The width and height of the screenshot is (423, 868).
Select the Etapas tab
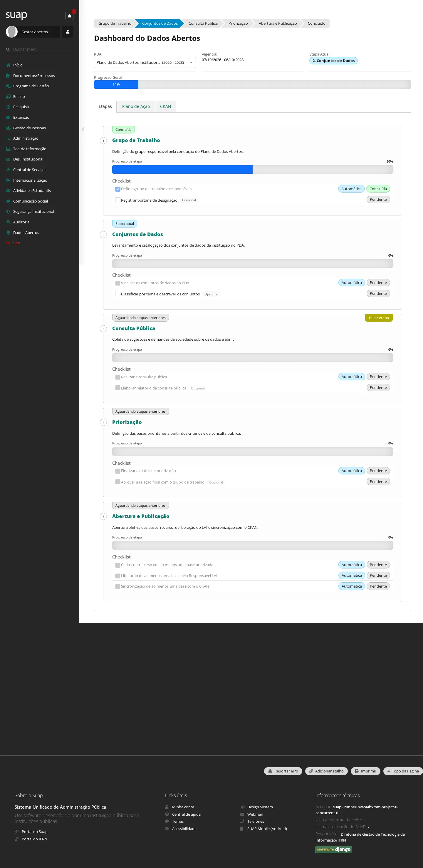(x=105, y=106)
